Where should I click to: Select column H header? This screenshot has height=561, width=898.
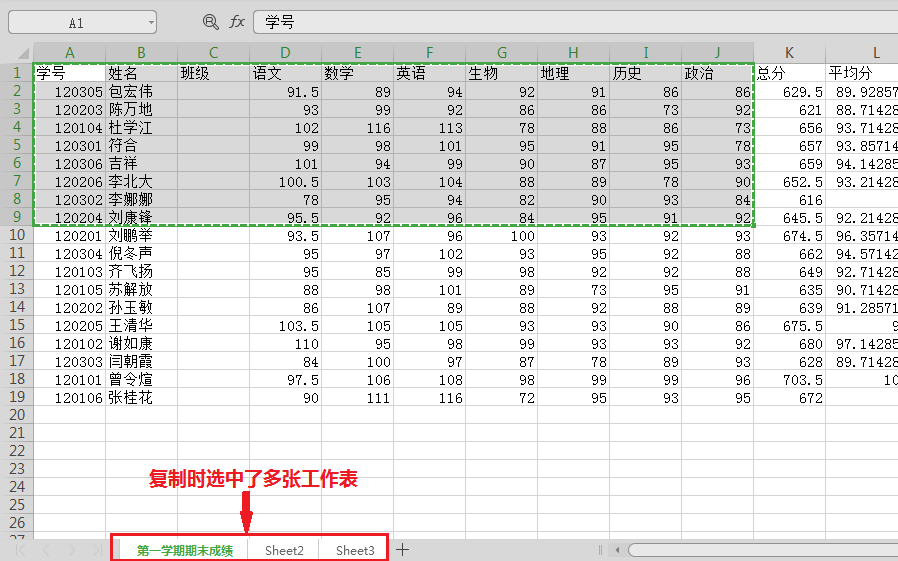573,53
